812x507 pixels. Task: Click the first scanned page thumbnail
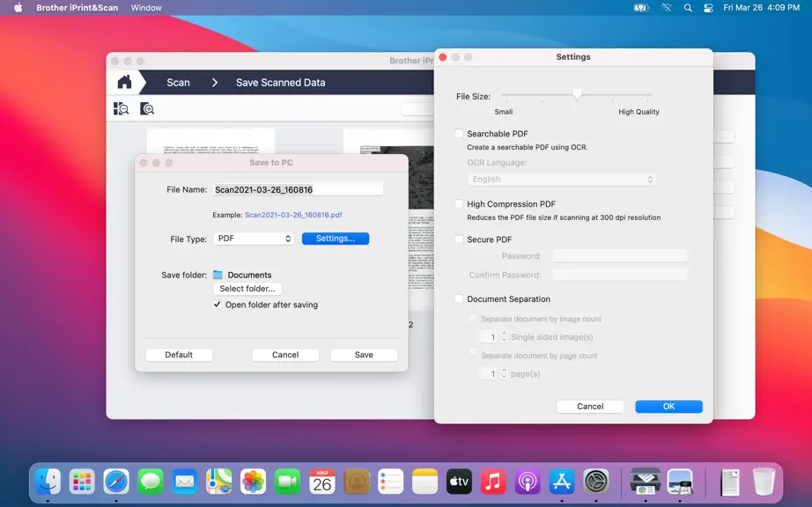[x=210, y=141]
